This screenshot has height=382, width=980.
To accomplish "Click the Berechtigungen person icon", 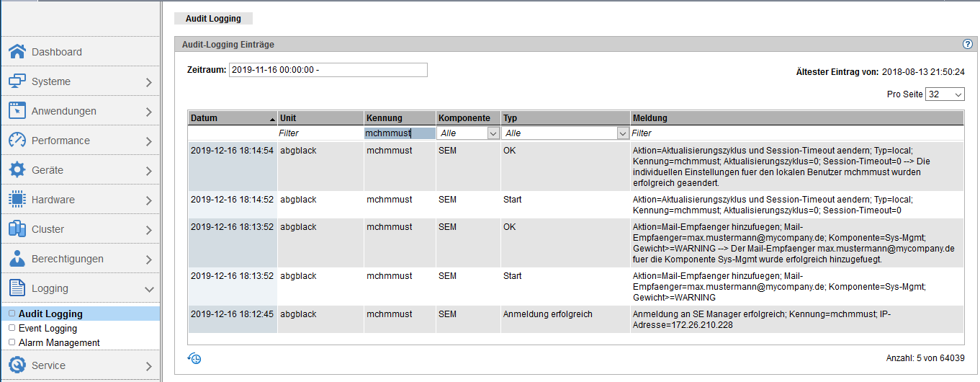I will (x=17, y=259).
